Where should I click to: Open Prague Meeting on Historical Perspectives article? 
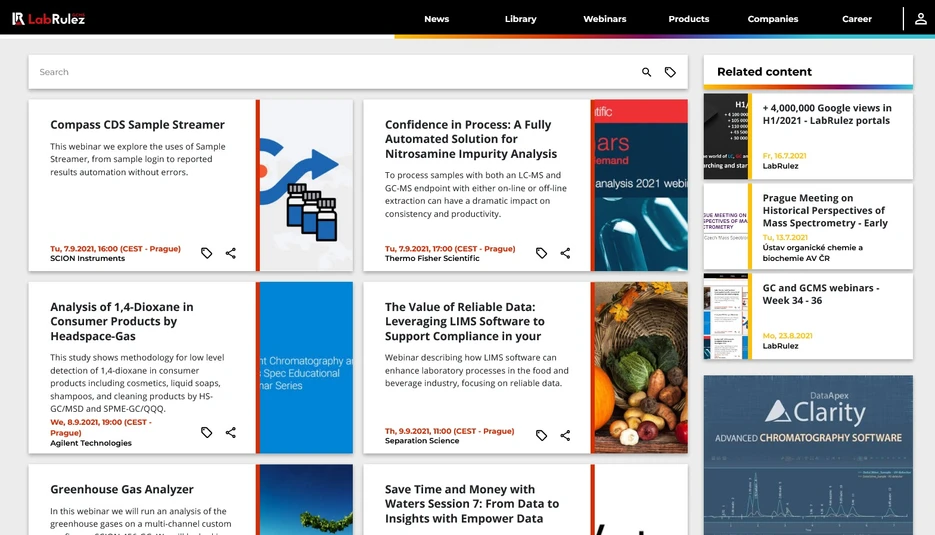tap(825, 211)
